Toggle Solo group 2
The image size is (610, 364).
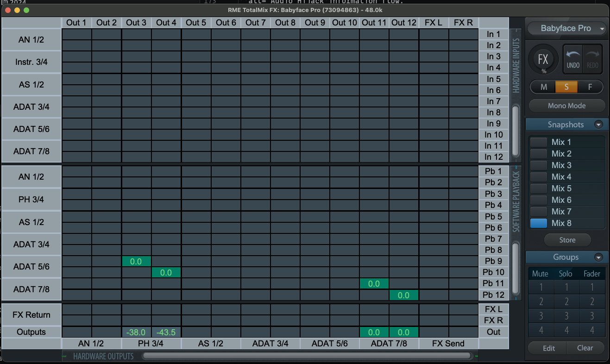(x=566, y=302)
